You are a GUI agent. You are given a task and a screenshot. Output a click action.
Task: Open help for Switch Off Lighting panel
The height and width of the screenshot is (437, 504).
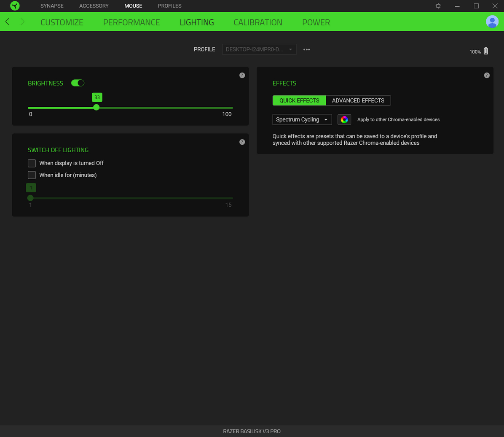(242, 142)
